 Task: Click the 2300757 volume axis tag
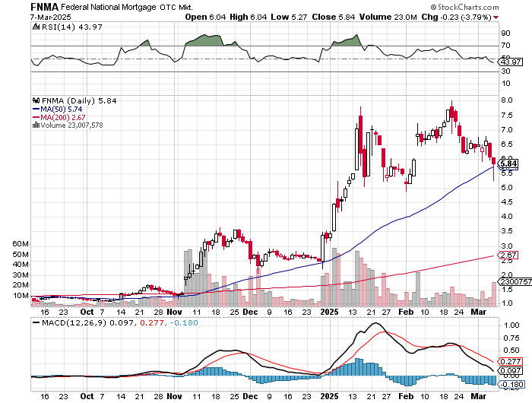click(x=515, y=282)
